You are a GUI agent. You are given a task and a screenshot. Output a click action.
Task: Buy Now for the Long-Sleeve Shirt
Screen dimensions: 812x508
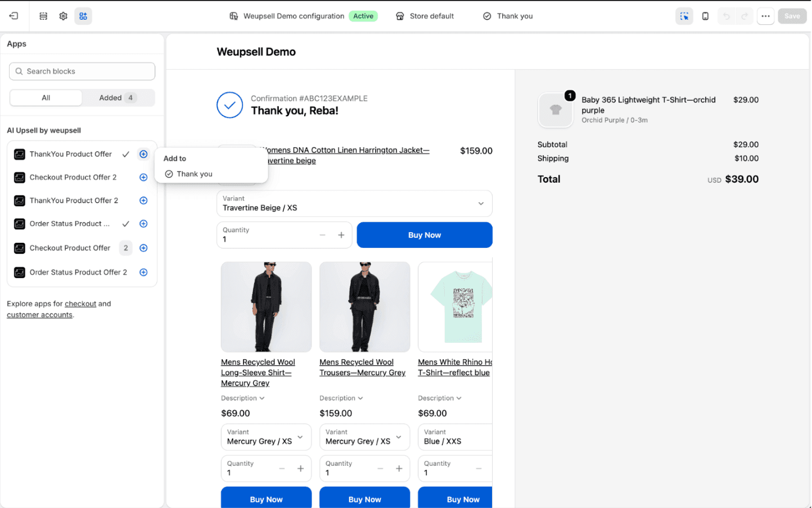(x=266, y=498)
